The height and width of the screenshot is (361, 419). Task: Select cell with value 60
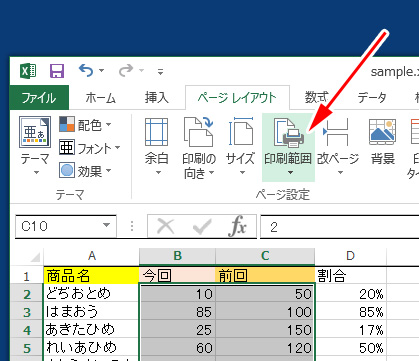click(x=177, y=348)
